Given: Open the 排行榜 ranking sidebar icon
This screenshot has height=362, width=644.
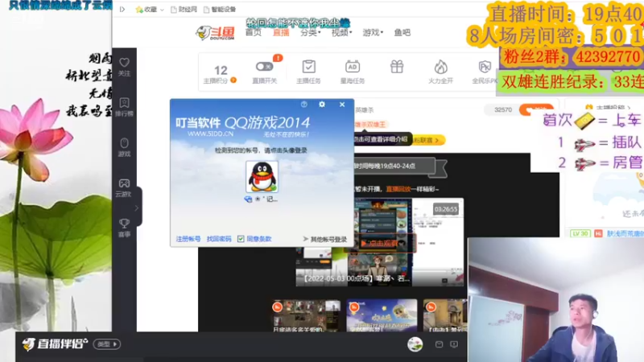Looking at the screenshot, I should (x=124, y=107).
